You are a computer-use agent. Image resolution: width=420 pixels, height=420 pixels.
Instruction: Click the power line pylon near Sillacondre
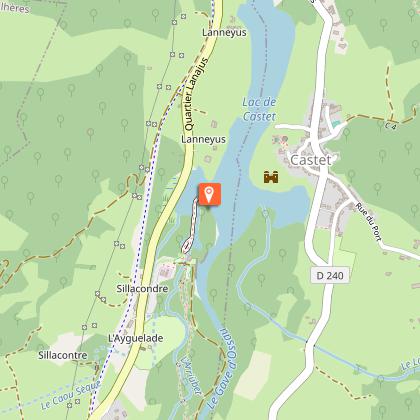[97, 294]
